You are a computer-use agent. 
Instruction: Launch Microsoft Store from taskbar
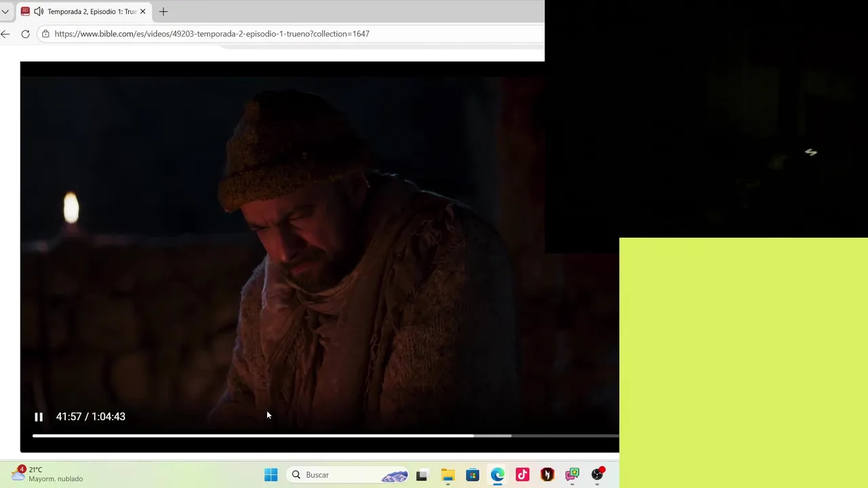473,475
